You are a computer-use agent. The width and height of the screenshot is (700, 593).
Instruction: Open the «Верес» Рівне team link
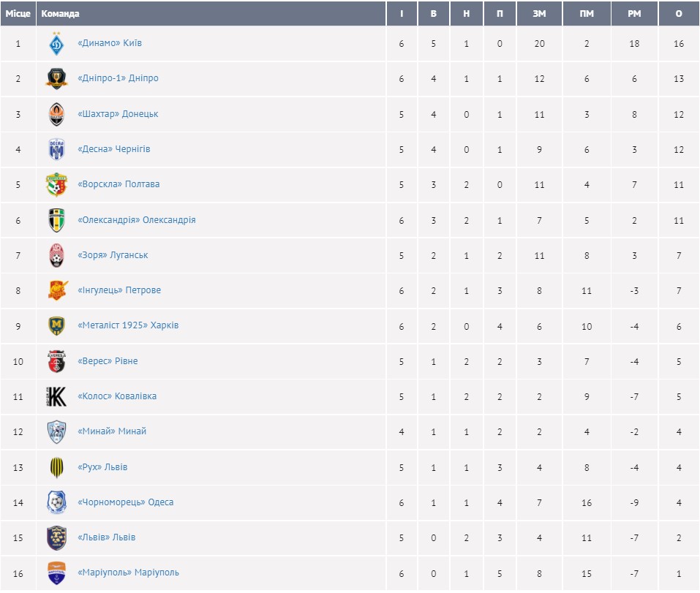[108, 361]
